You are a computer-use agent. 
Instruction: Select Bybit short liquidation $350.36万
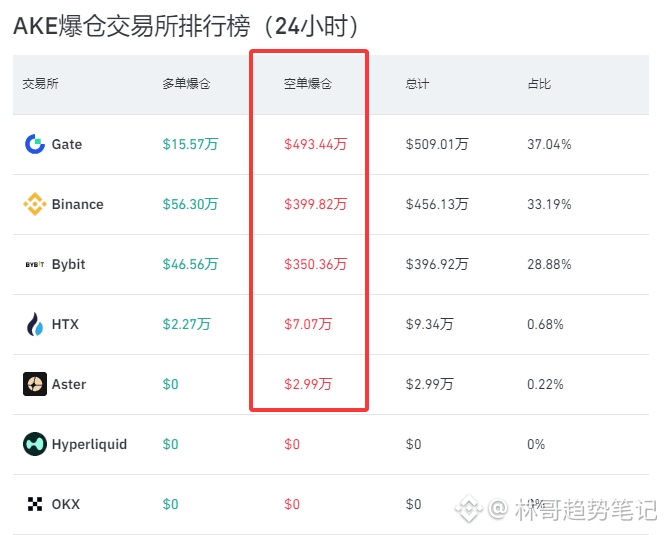point(316,264)
